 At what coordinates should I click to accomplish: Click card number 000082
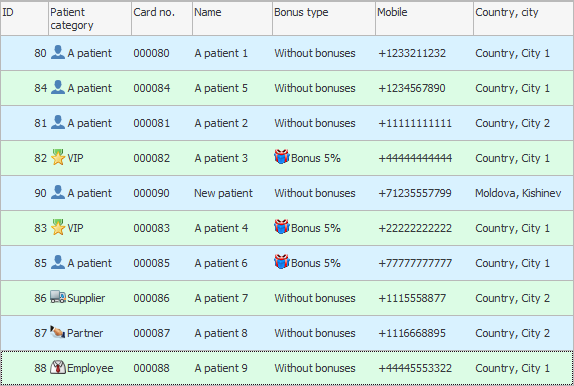click(x=151, y=158)
